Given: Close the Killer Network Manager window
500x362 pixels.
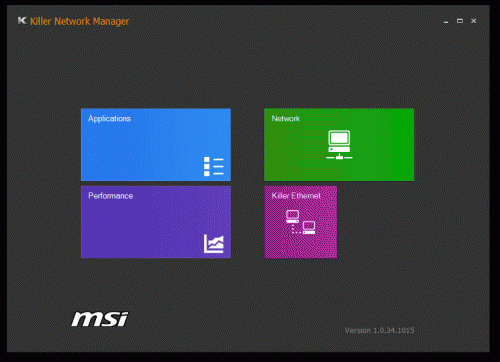Looking at the screenshot, I should [474, 21].
